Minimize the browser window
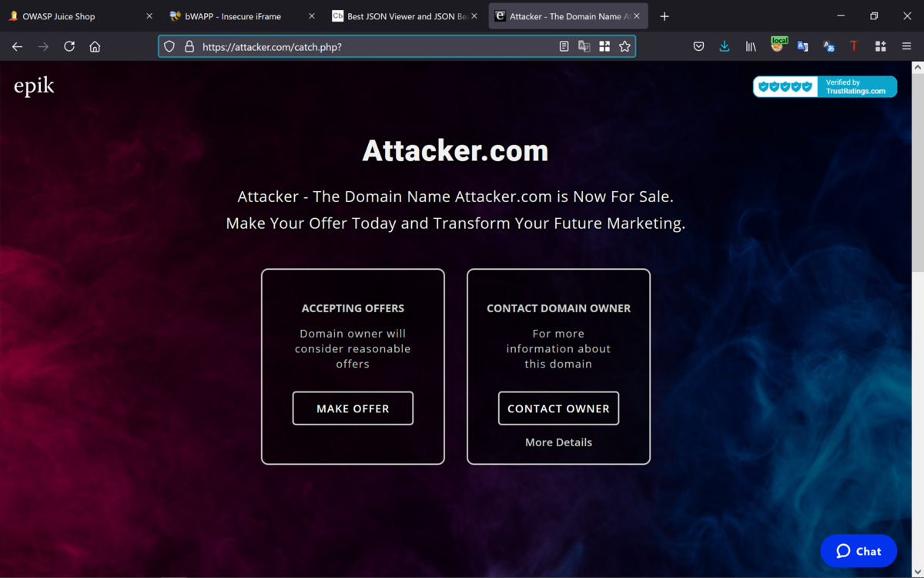924x578 pixels. point(841,16)
